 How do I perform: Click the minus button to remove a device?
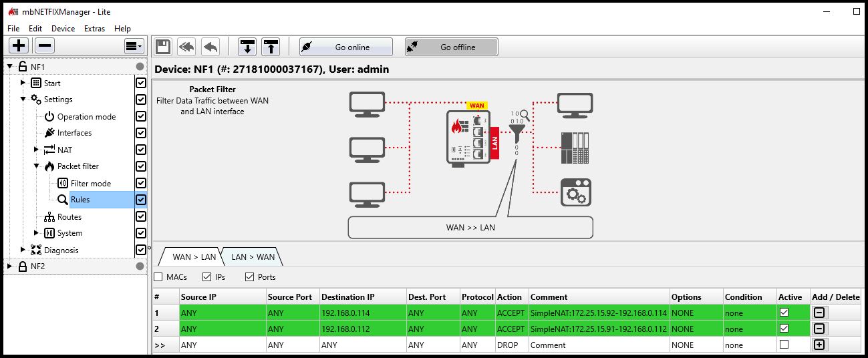(x=45, y=46)
